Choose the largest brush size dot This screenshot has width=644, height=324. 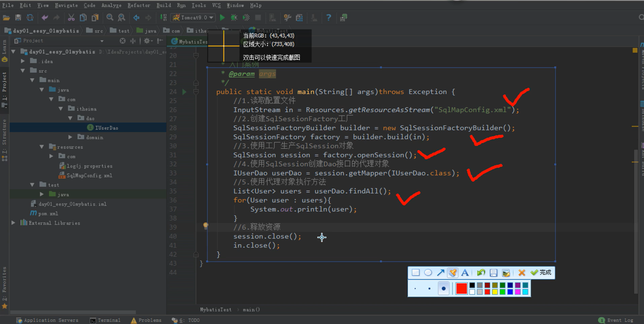coord(443,289)
